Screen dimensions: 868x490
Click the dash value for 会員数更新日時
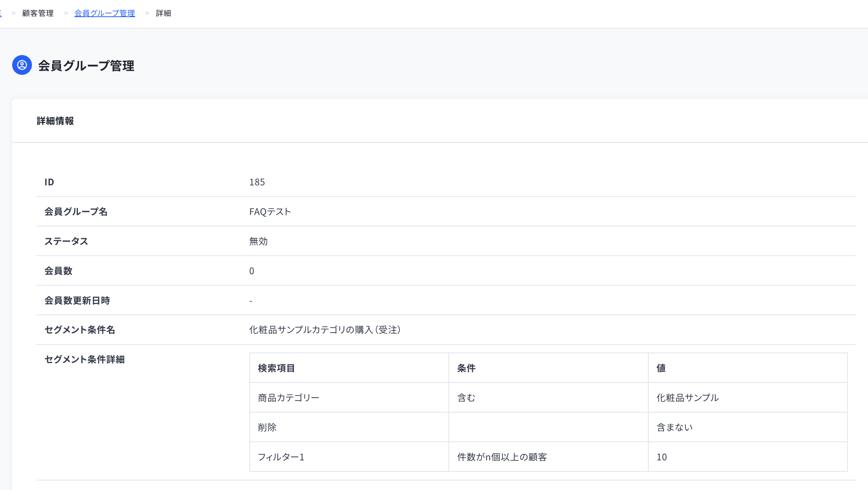pos(251,301)
